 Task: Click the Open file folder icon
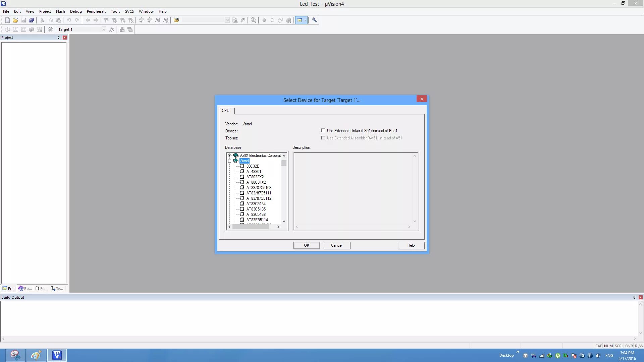coord(15,20)
